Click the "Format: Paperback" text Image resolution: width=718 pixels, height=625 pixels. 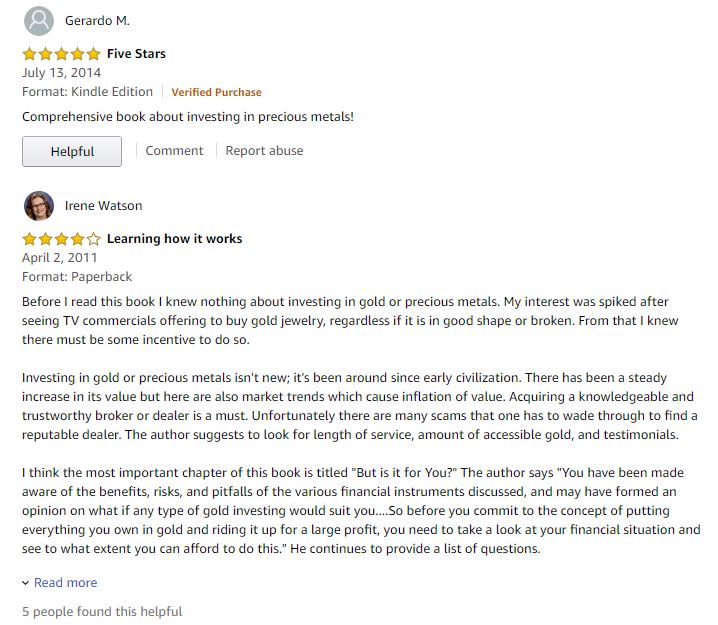pyautogui.click(x=77, y=277)
